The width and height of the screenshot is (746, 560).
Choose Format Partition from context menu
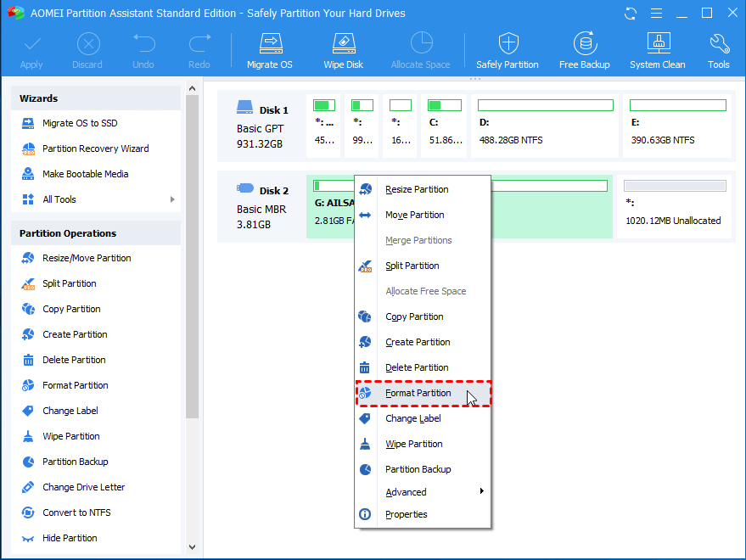tap(418, 394)
